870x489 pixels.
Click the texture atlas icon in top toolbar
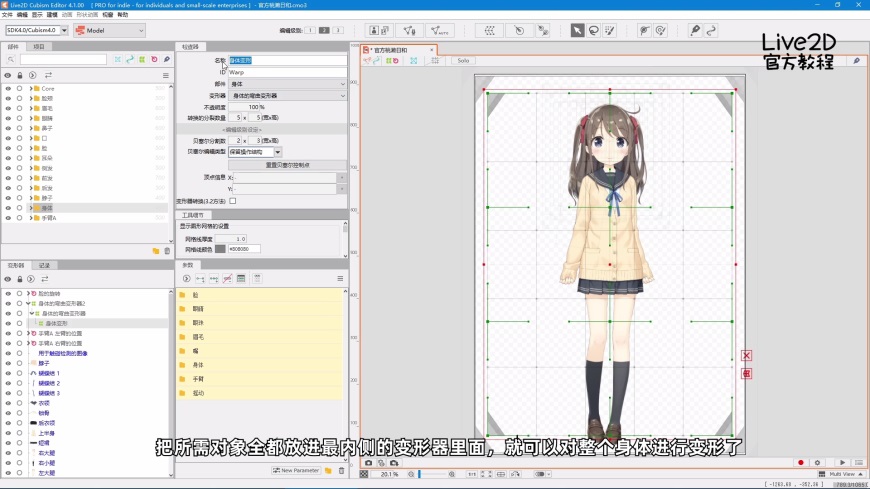coord(379,31)
